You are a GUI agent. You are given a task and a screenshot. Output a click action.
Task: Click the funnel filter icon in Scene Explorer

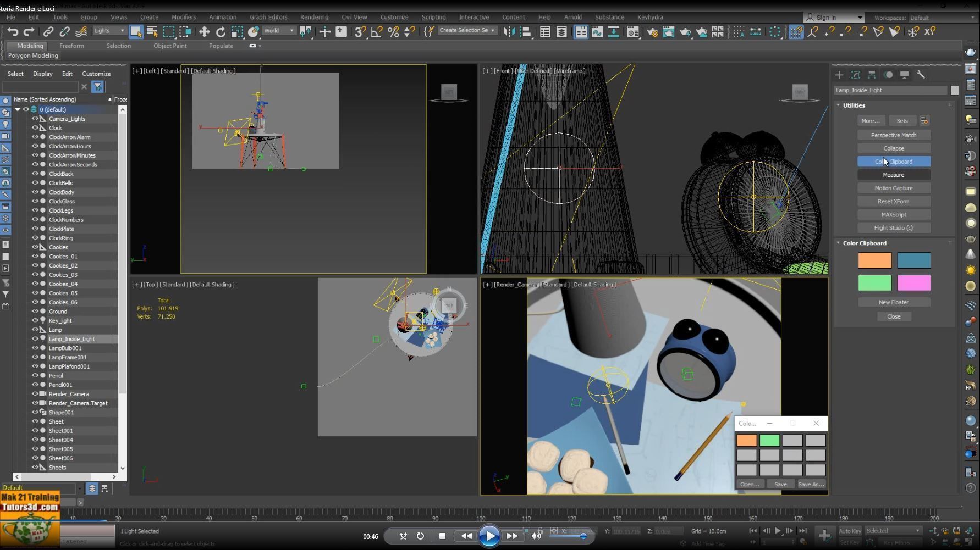(x=97, y=87)
